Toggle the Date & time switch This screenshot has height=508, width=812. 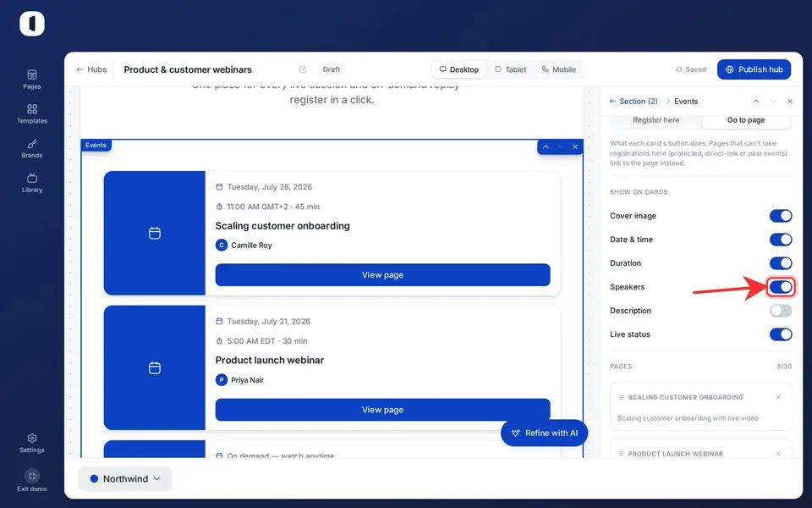pos(781,240)
